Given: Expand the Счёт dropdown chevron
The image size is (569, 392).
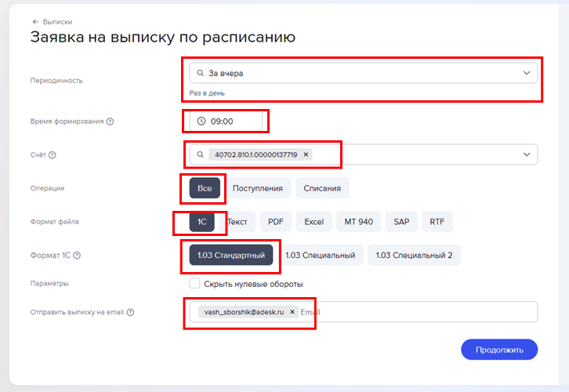Looking at the screenshot, I should pyautogui.click(x=527, y=154).
